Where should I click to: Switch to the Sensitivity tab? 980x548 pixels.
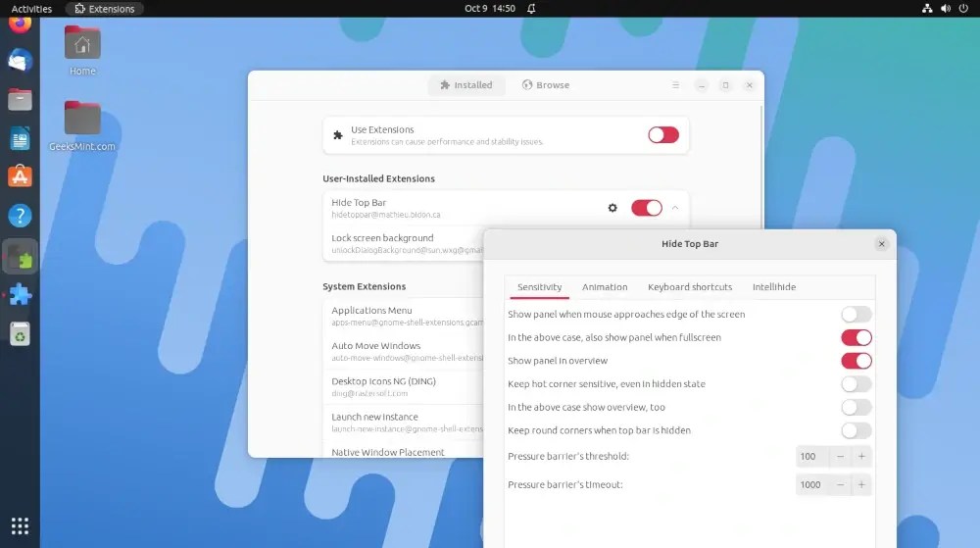(539, 287)
